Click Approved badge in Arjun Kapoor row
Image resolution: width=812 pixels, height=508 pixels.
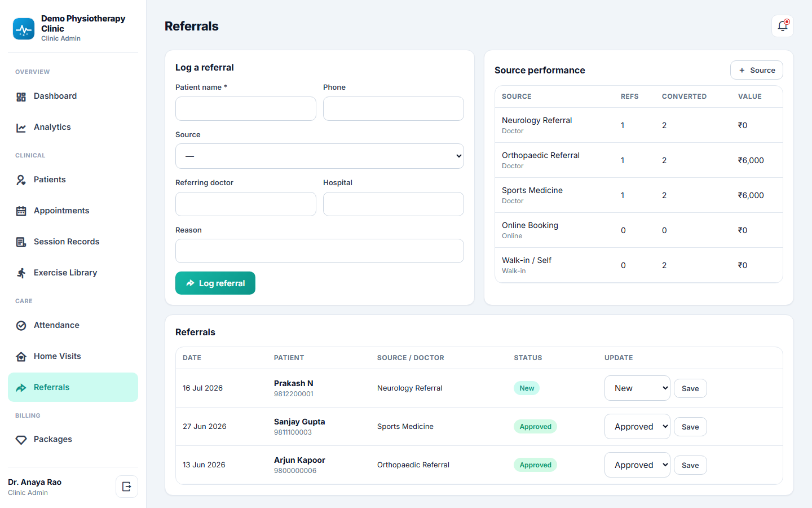point(535,465)
